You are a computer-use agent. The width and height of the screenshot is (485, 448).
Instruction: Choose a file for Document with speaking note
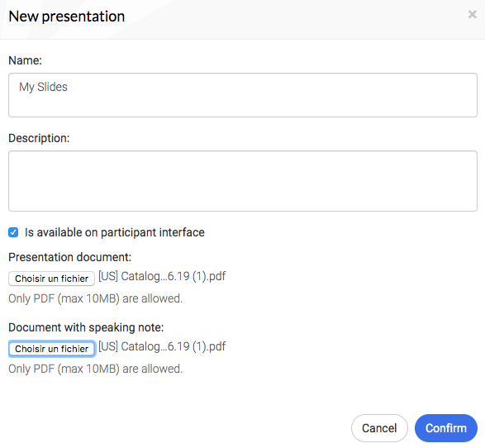point(51,349)
